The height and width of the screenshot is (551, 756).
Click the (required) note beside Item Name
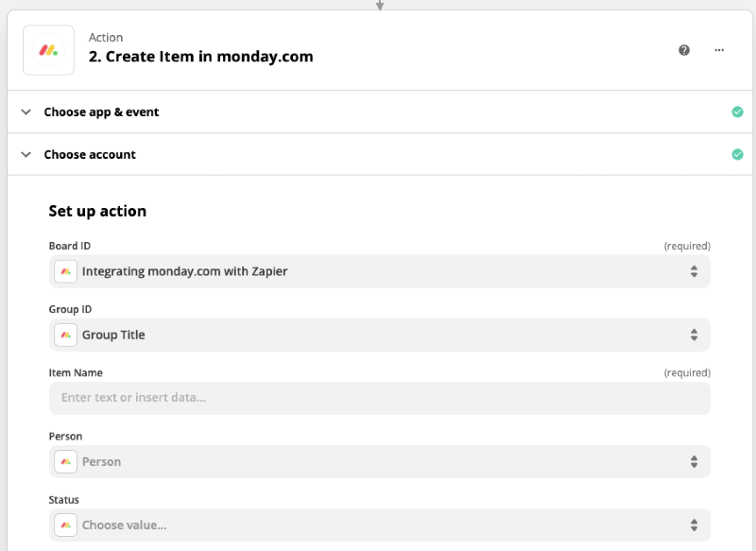pyautogui.click(x=687, y=372)
